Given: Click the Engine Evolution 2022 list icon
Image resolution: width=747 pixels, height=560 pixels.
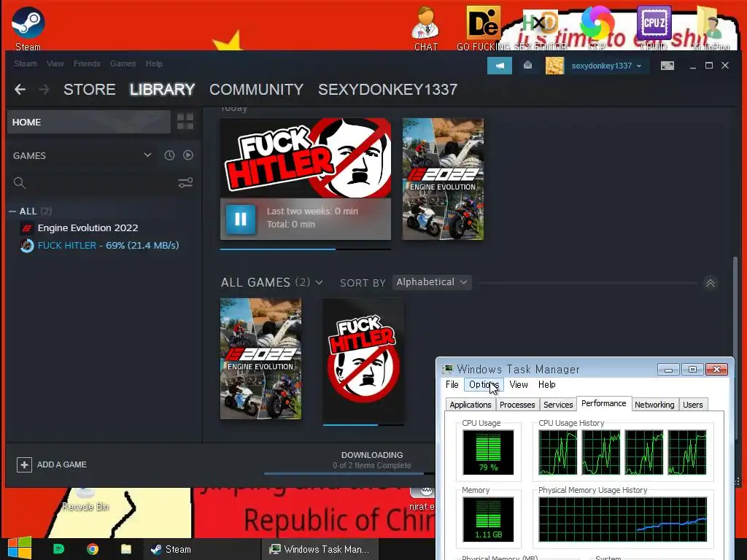Looking at the screenshot, I should 27,228.
